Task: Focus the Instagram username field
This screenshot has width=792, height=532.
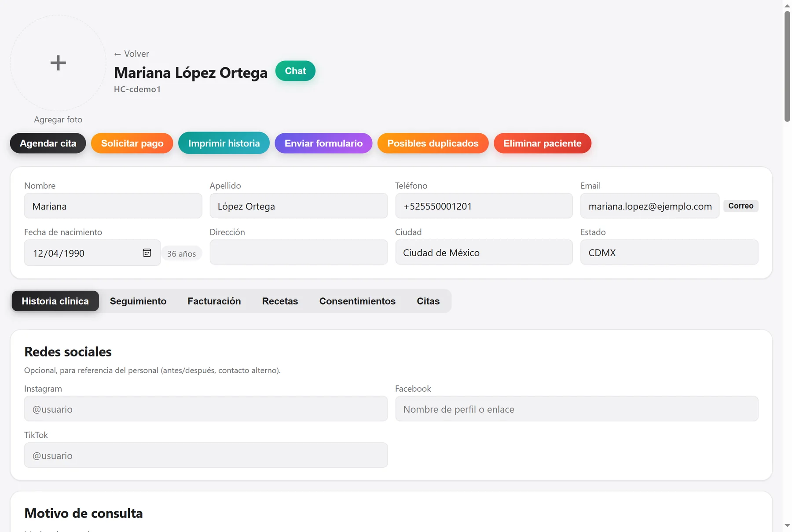Action: coord(206,409)
